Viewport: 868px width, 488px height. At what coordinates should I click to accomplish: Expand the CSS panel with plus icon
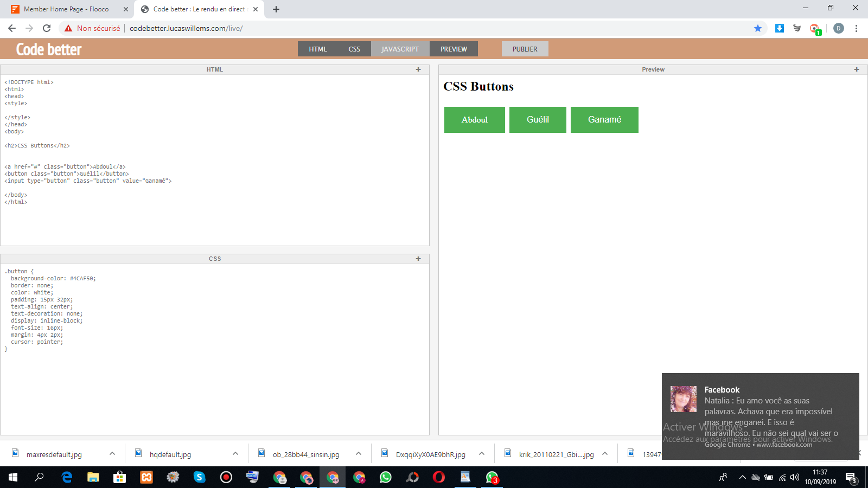418,259
